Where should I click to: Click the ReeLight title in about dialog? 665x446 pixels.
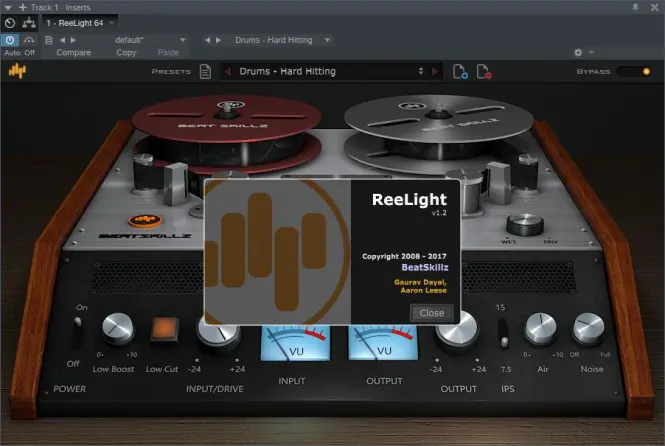point(409,200)
